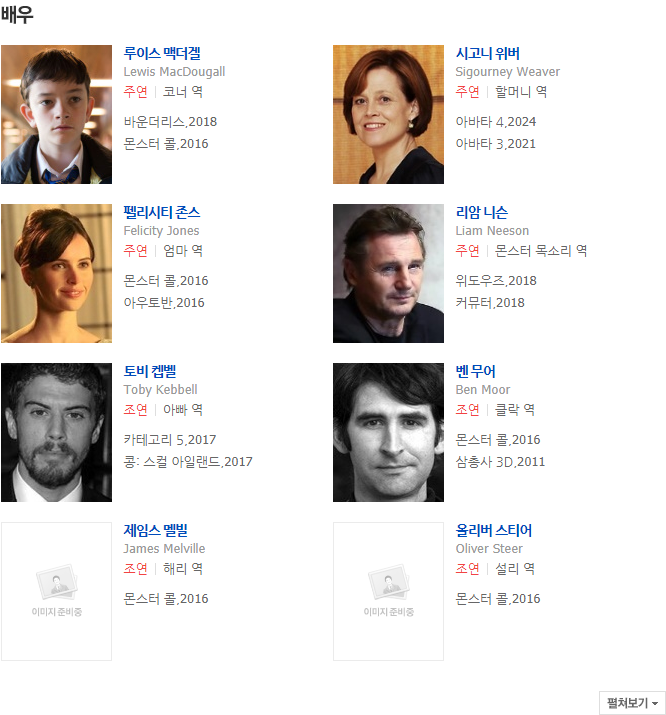Open the 올리버 스티어 name link
666x715 pixels.
(x=494, y=530)
